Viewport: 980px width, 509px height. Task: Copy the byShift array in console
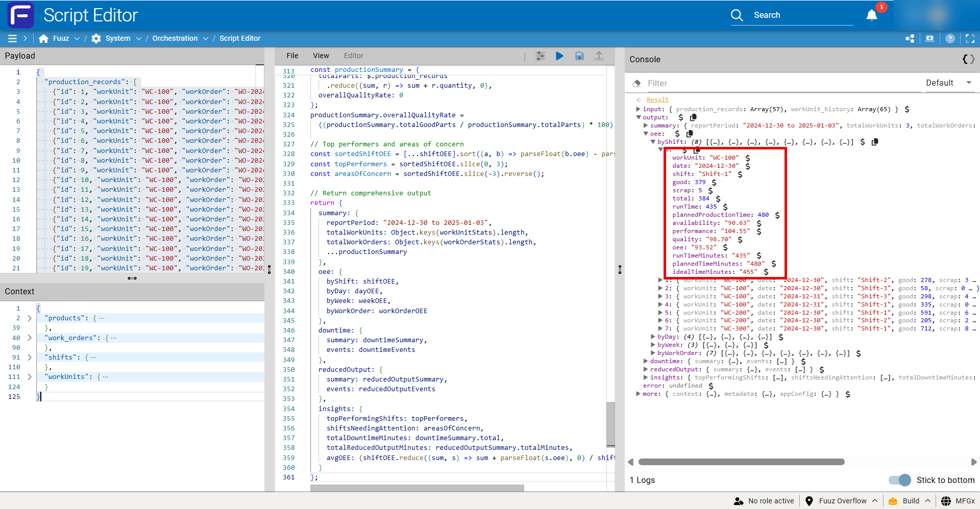point(875,142)
